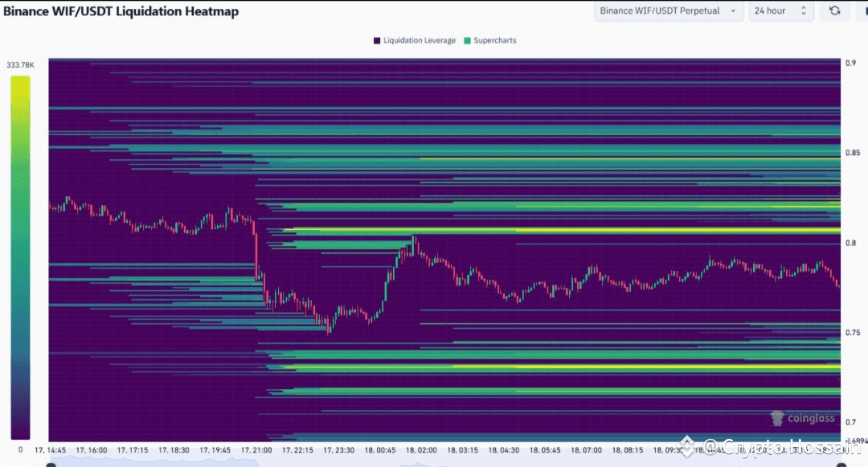
Task: Click the 0 label below the color scale
Action: point(20,449)
